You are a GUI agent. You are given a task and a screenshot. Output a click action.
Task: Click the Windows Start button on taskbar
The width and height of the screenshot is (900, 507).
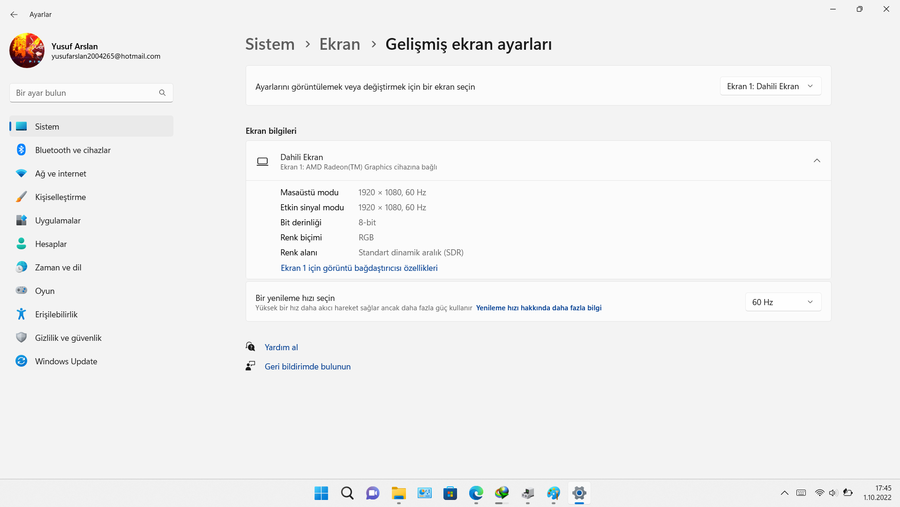tap(321, 493)
